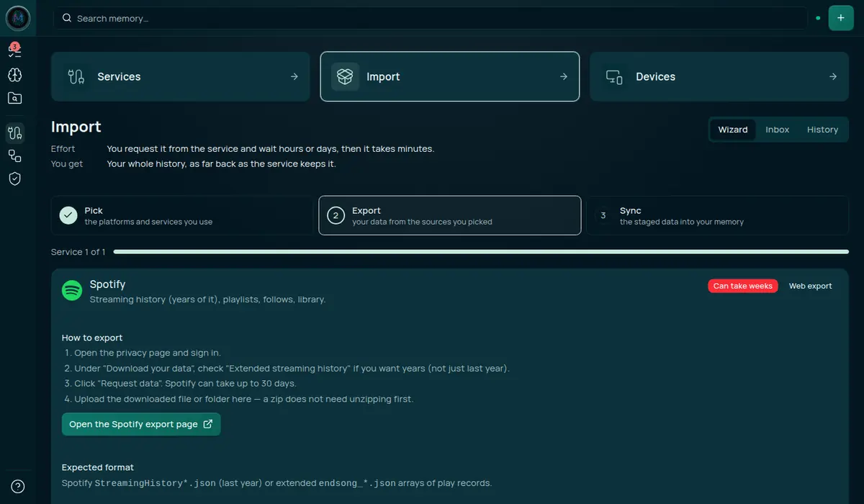Open the tasks checklist icon with badge

click(14, 50)
